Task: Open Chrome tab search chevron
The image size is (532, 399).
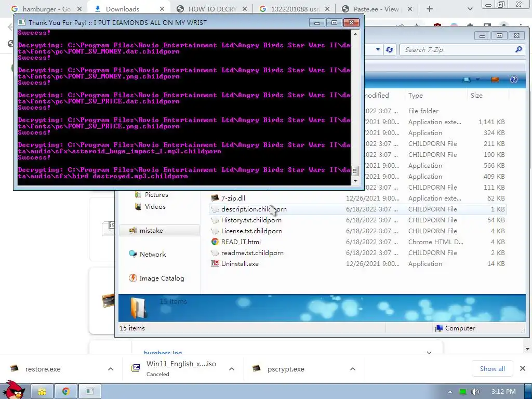Action: [x=470, y=9]
